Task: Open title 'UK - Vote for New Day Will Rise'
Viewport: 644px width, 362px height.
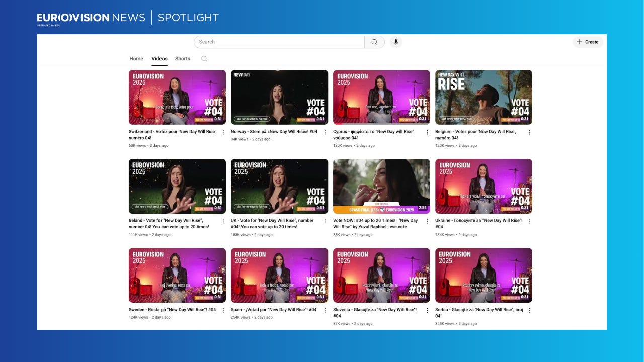Action: coord(272,223)
